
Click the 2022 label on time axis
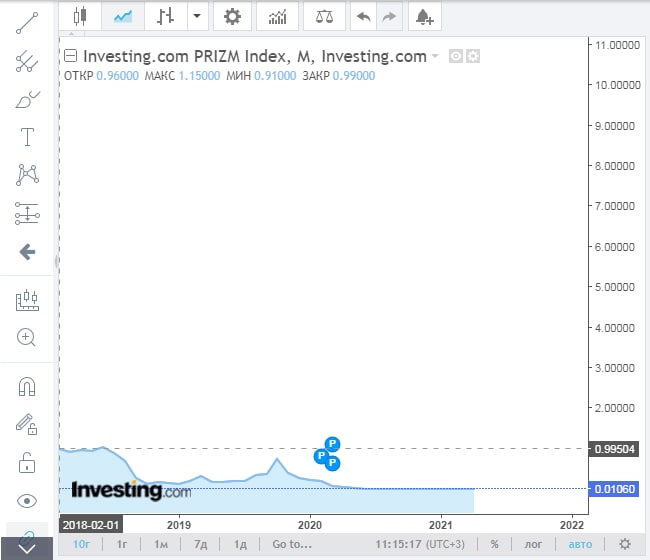point(572,525)
